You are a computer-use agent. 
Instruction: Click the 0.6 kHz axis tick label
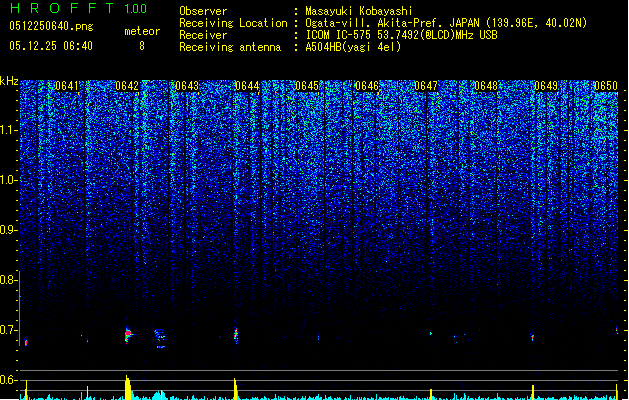tap(8, 380)
